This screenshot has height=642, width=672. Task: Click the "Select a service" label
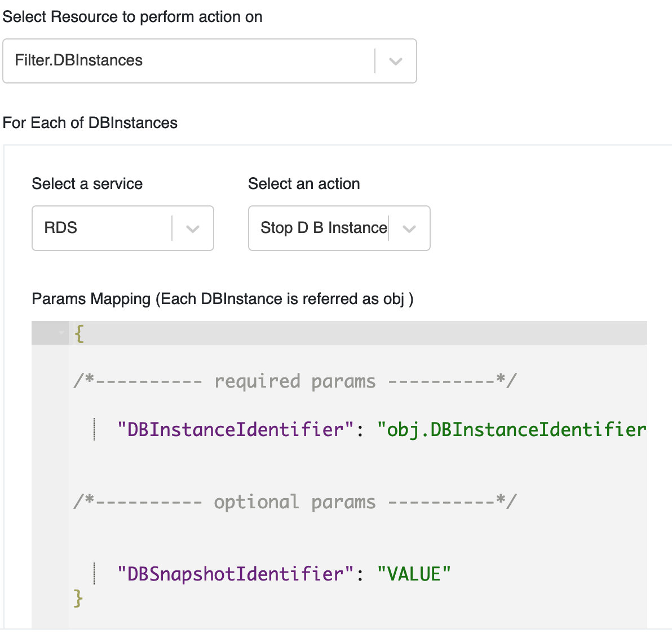coord(87,184)
